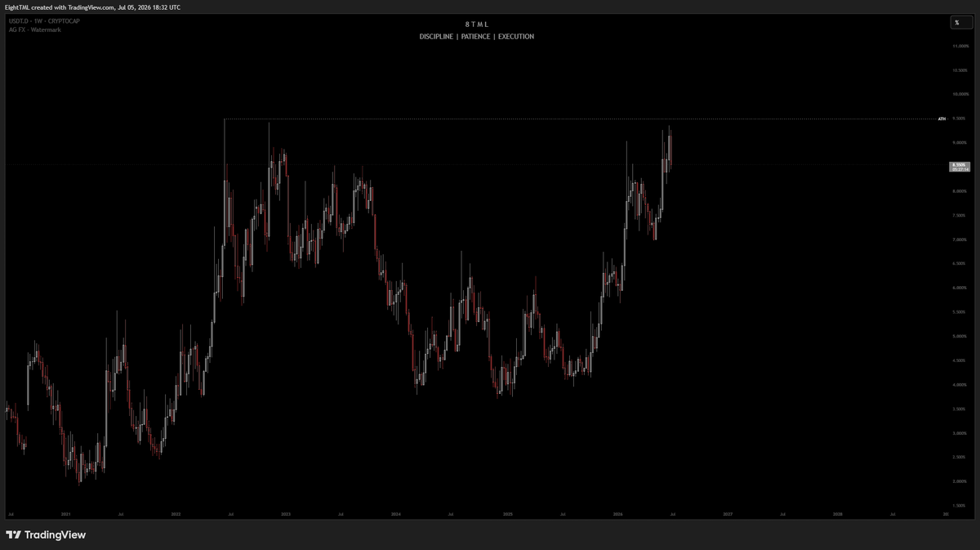Screen dimensions: 980x550
Task: Click the 4.500% price scale label
Action: tap(960, 360)
